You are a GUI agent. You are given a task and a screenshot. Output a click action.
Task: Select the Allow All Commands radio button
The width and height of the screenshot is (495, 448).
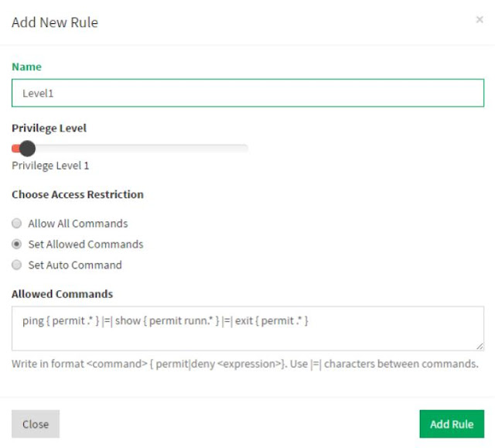click(x=17, y=224)
